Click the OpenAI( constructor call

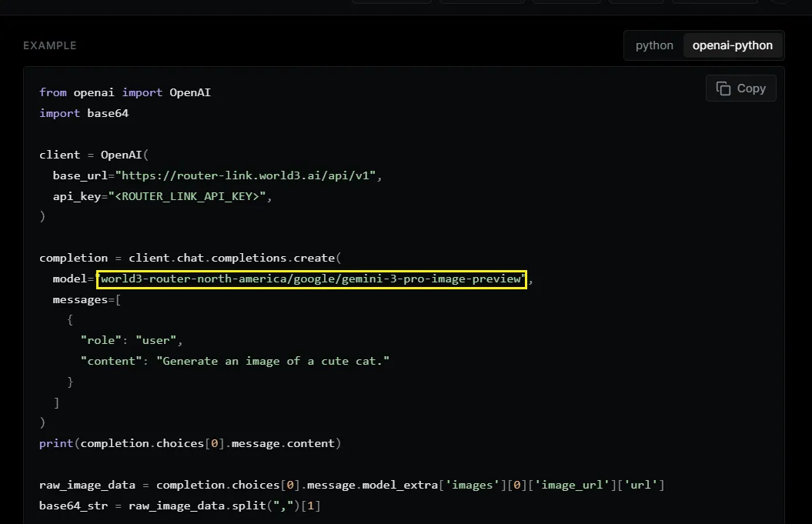[x=124, y=155]
